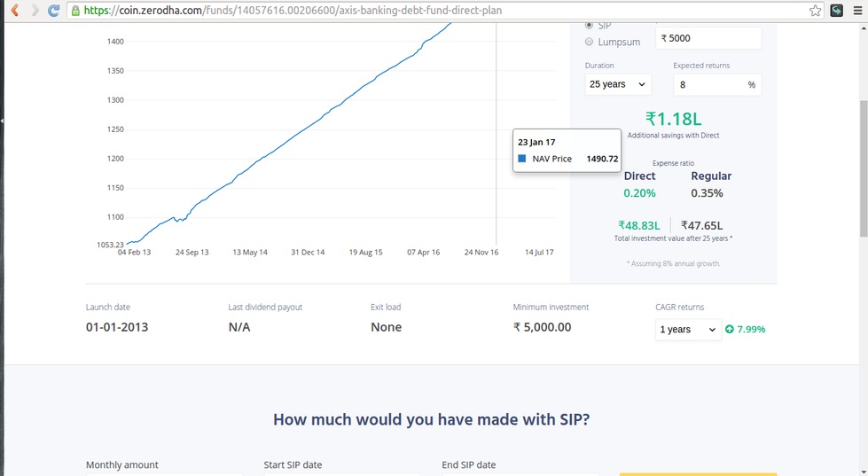Click the 'How much would you have made with SIP?' heading

coord(431,419)
